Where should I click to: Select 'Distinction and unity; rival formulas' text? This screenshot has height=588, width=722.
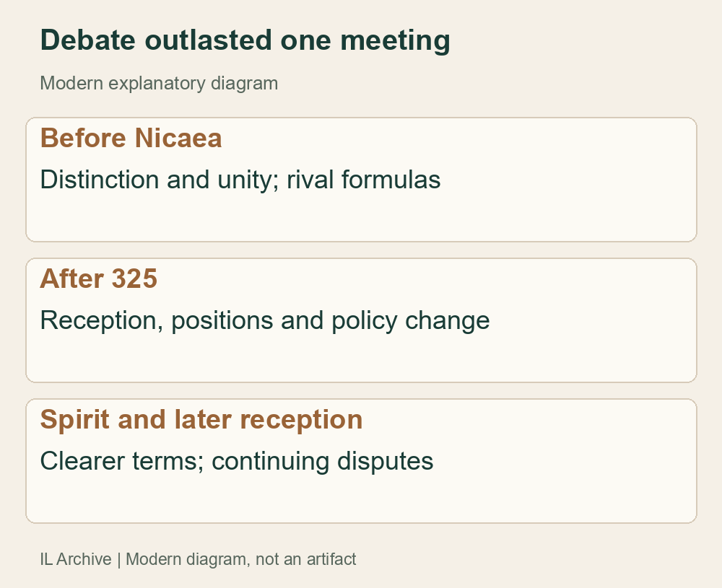[x=240, y=180]
